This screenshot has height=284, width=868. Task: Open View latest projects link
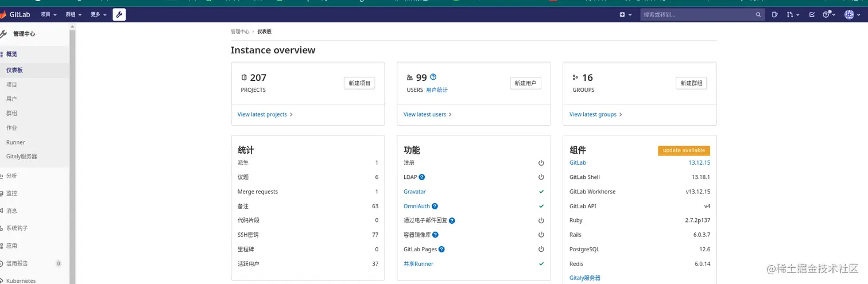click(265, 114)
